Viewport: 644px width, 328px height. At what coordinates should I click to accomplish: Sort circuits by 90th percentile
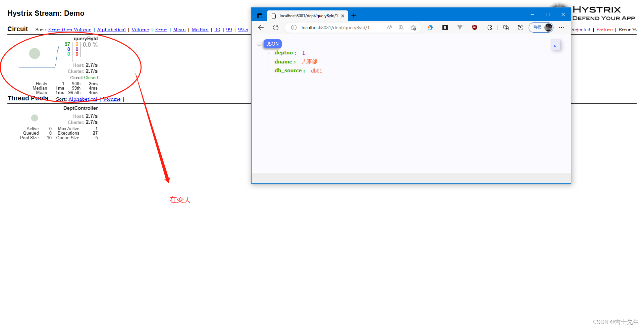pos(217,30)
